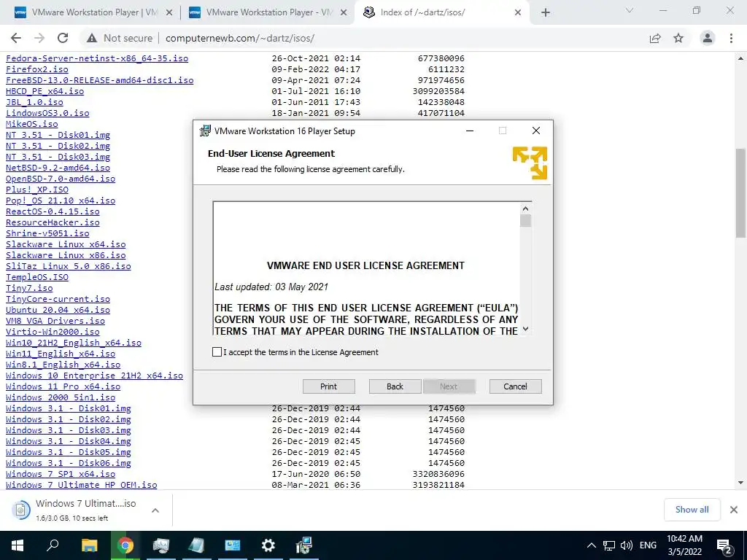Close the Index of /~dartz/isos/ tab
747x560 pixels.
tap(518, 12)
